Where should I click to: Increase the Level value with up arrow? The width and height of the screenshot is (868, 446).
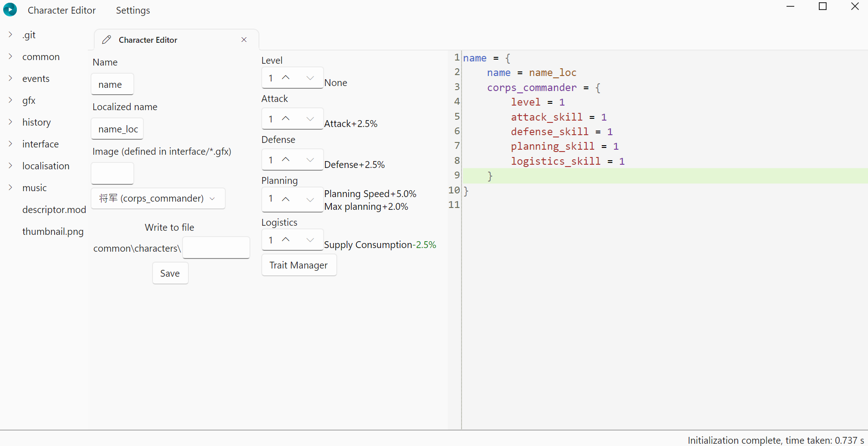tap(286, 78)
